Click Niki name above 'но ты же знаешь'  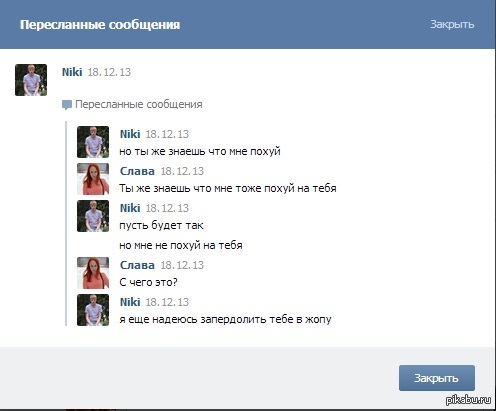click(x=130, y=134)
